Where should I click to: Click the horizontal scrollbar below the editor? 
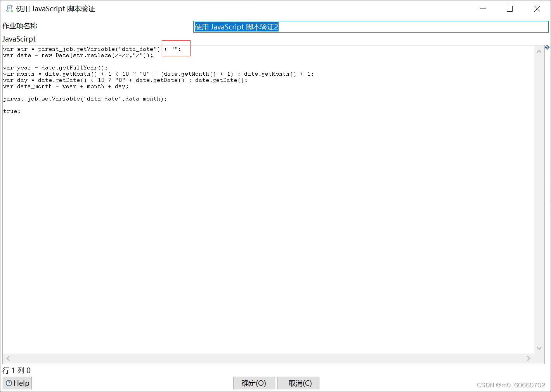pyautogui.click(x=268, y=358)
